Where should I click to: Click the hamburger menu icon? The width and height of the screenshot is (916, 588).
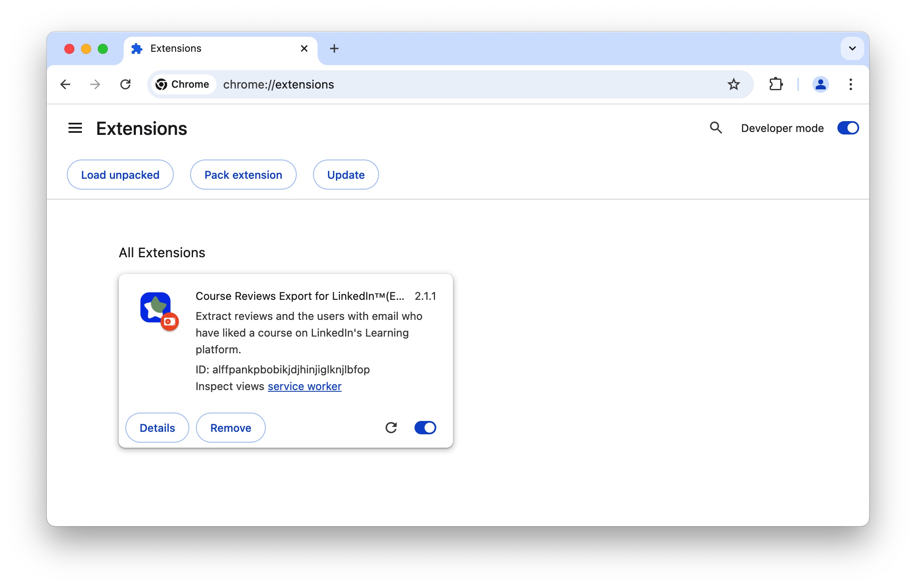coord(75,128)
